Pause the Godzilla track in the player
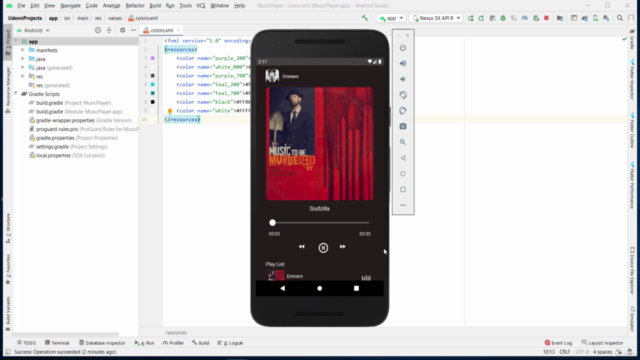This screenshot has height=360, width=640. pos(323,248)
